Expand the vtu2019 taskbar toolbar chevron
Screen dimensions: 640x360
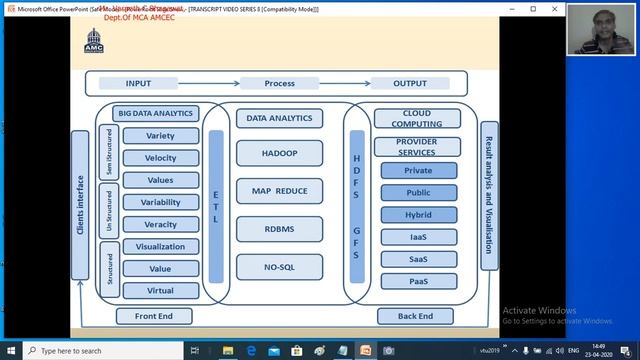click(x=505, y=347)
